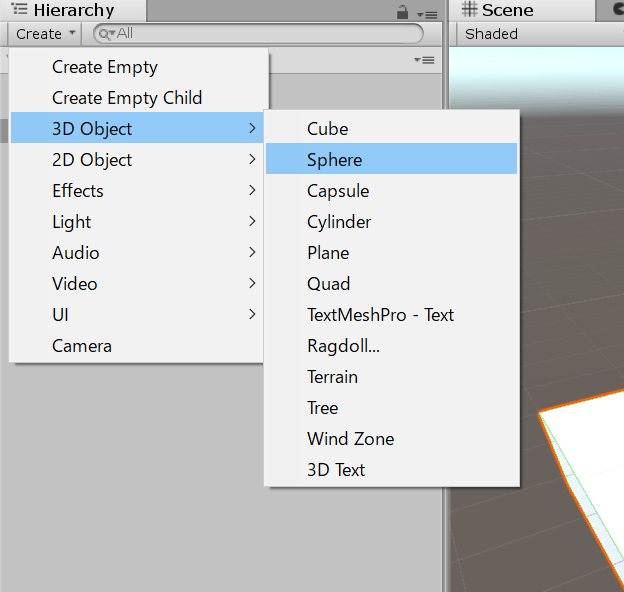
Task: Pick TextMeshPro - Text entry
Action: 380,315
